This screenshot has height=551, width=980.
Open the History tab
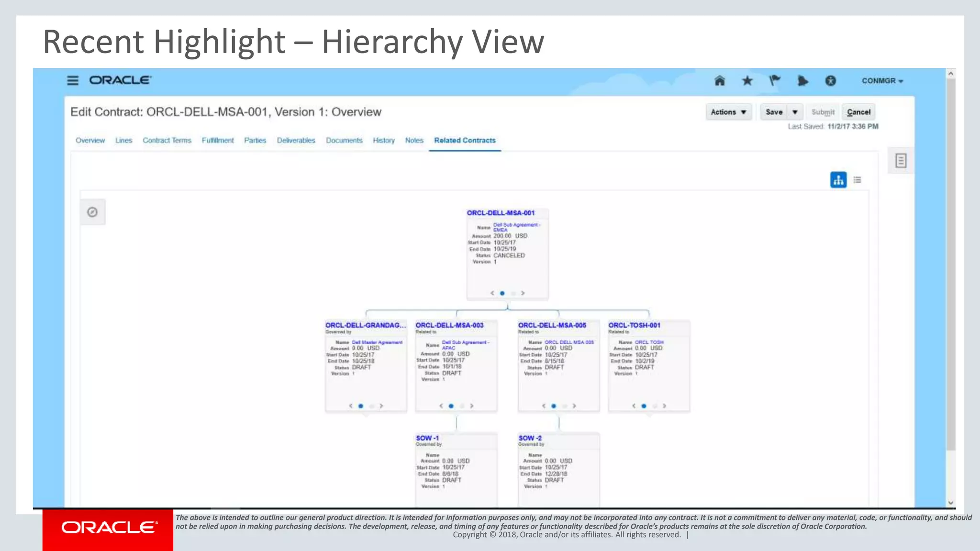(384, 140)
